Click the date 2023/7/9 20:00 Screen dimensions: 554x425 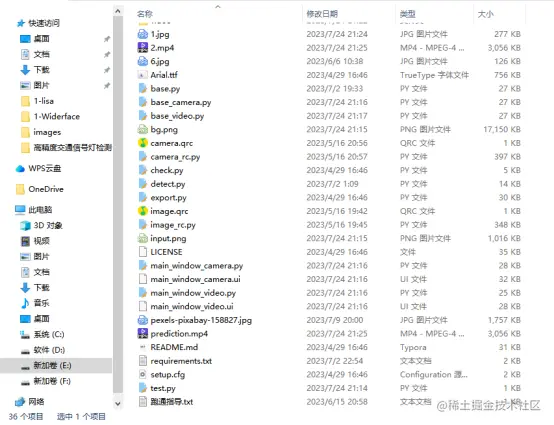point(335,320)
